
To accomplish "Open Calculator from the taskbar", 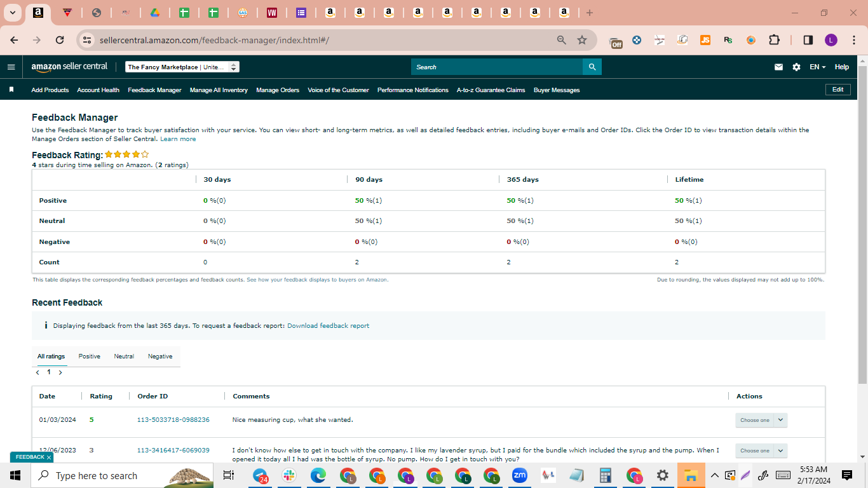I will [605, 475].
